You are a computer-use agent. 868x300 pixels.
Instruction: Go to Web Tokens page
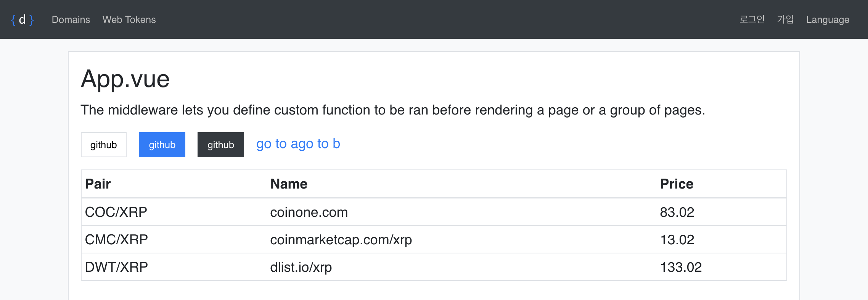[129, 19]
